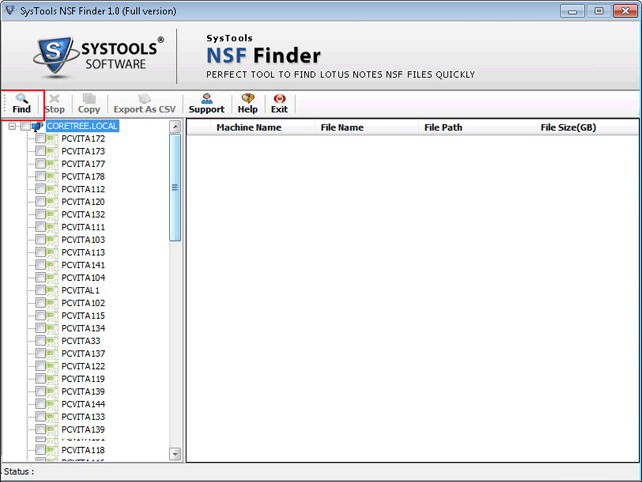Open the Help toolbar item
Image resolution: width=642 pixels, height=482 pixels.
click(x=248, y=104)
